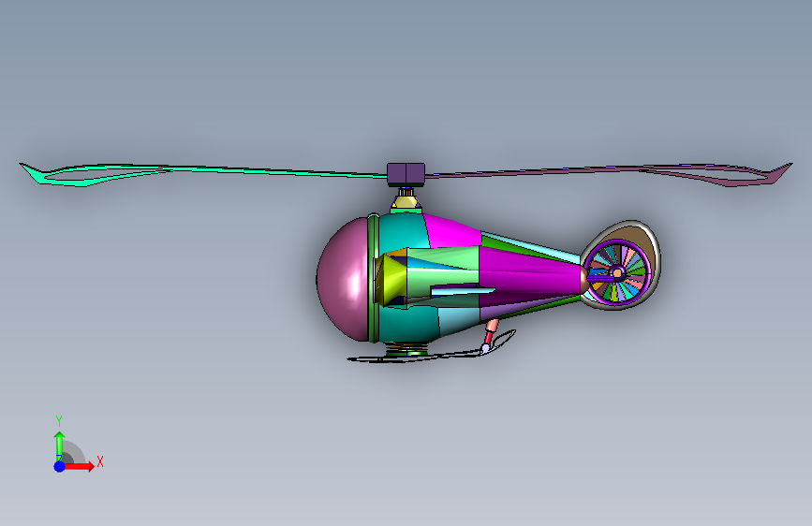Image resolution: width=812 pixels, height=526 pixels.
Task: Select the green ring behind the nose dome
Action: coord(374,280)
